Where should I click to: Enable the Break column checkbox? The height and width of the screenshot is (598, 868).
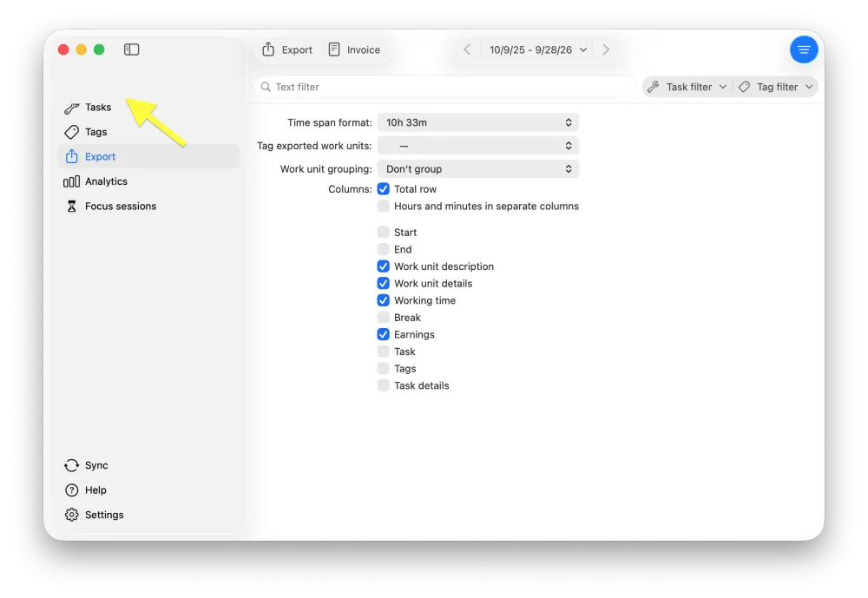tap(383, 318)
